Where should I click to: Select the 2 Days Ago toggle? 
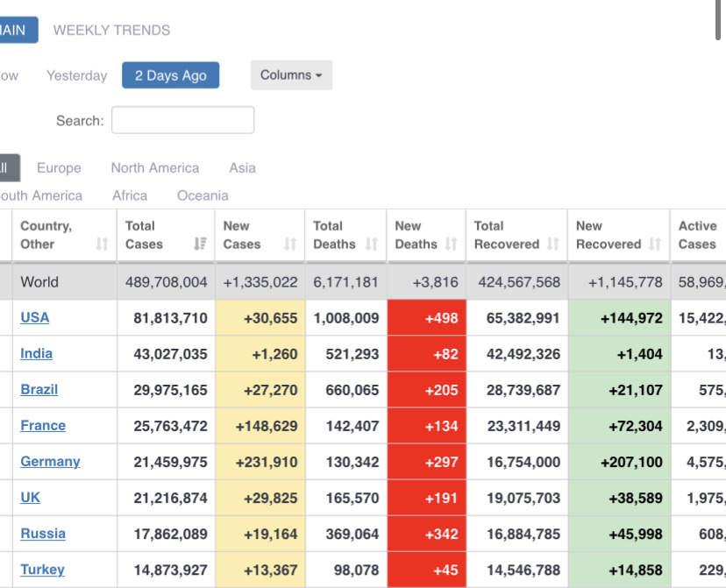pos(171,75)
